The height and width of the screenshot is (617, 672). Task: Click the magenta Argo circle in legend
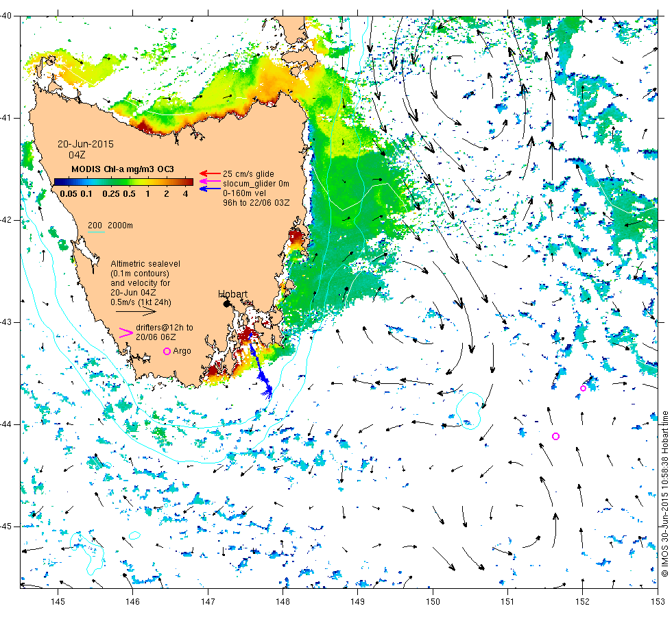(167, 351)
